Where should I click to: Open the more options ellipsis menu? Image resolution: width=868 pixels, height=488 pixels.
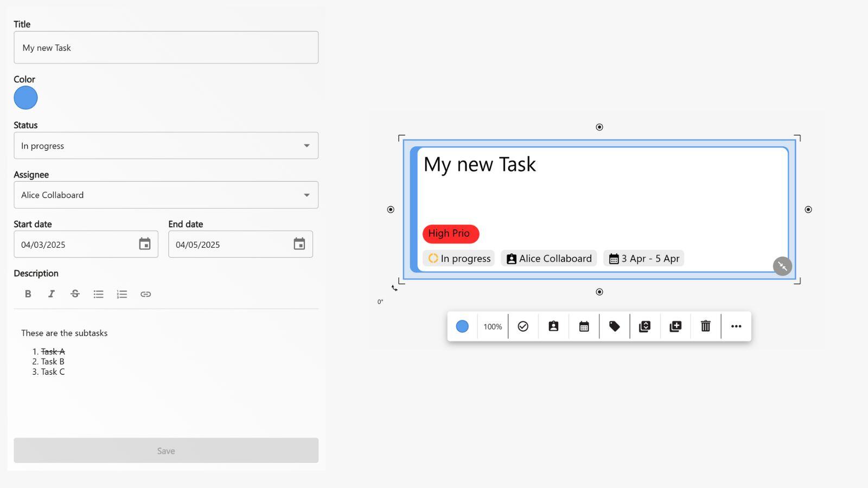click(736, 326)
